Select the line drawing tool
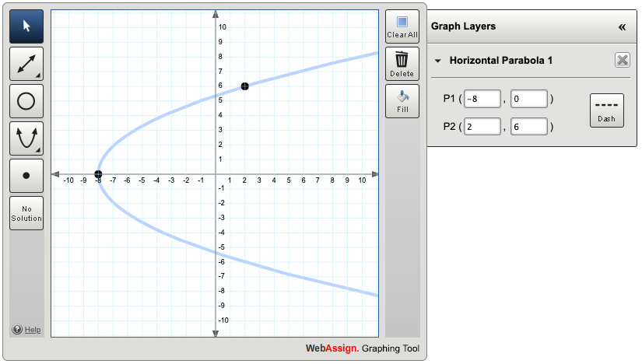The image size is (642, 364). tap(26, 64)
